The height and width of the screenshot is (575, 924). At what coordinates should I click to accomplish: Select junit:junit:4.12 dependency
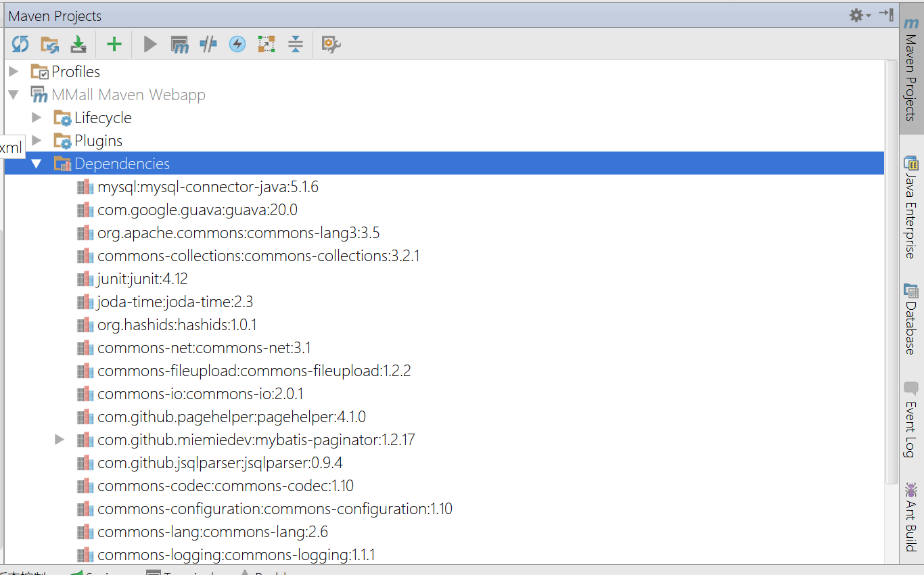pyautogui.click(x=143, y=279)
